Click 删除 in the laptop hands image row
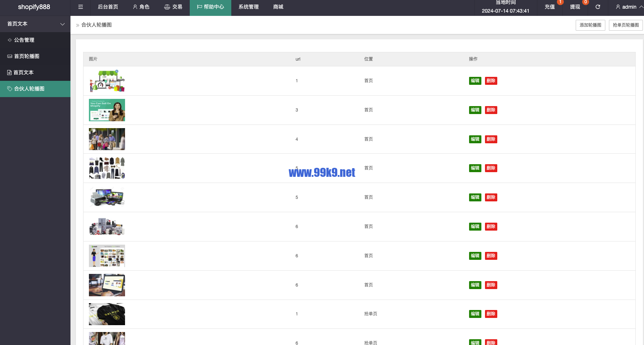 (491, 285)
